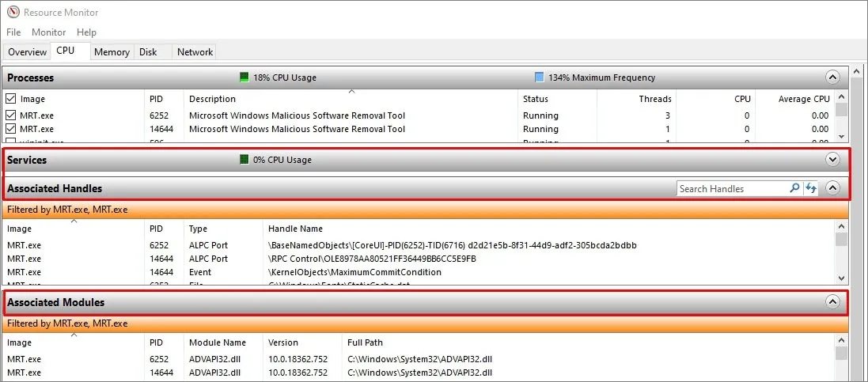868x382 pixels.
Task: Click the Processes section header title
Action: 30,78
